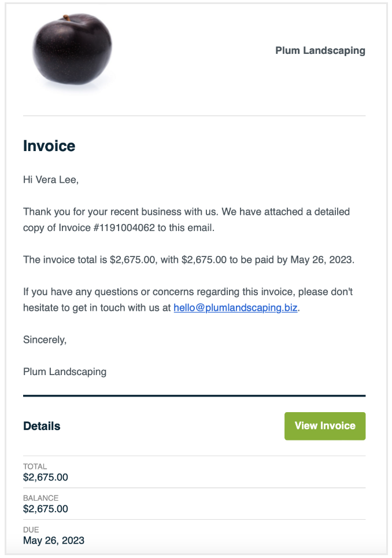Click the Sincerely closing line
Screen dimensions: 392x558
tap(45, 340)
